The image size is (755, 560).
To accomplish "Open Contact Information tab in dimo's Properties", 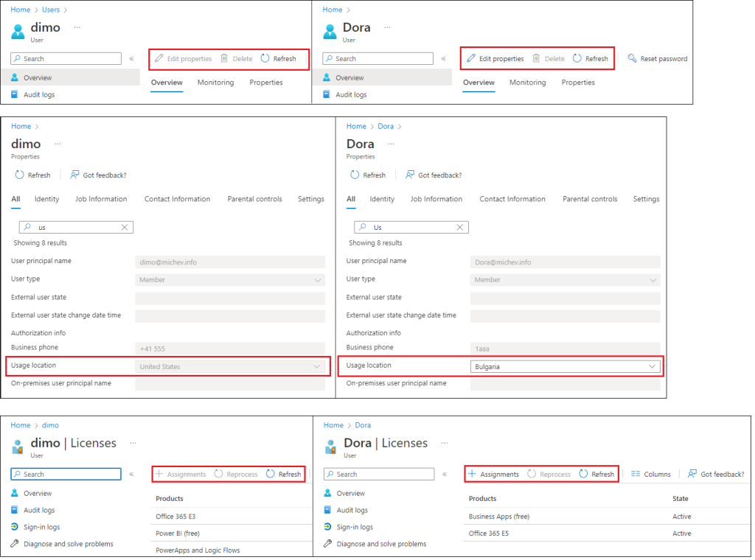I will click(177, 198).
